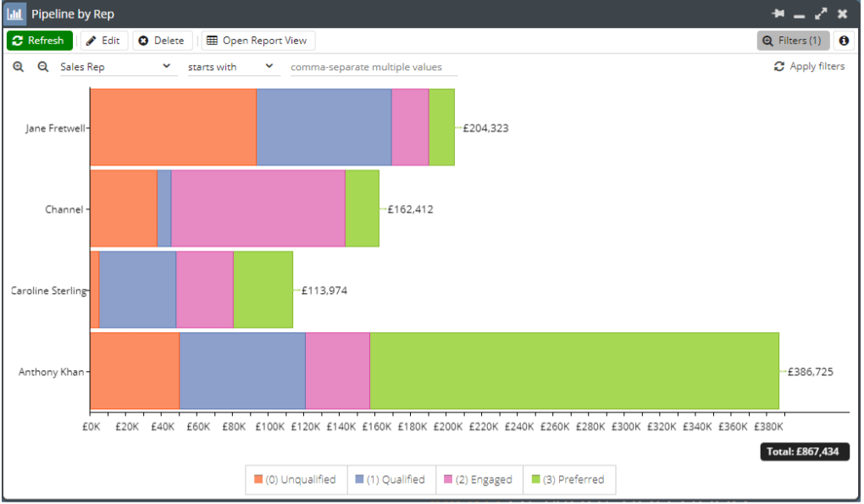Click the Edit button
The height and width of the screenshot is (504, 864).
pos(103,41)
